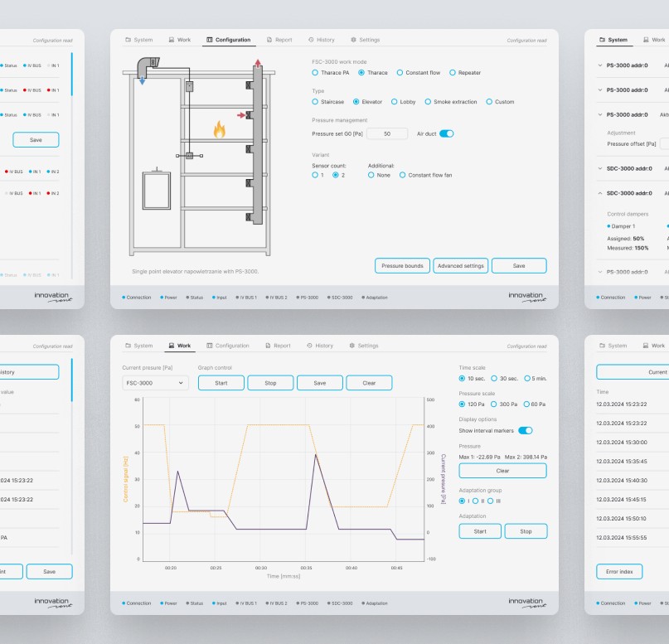Click the fire icon in elevator diagram
Image resolution: width=669 pixels, height=644 pixels.
pyautogui.click(x=220, y=129)
